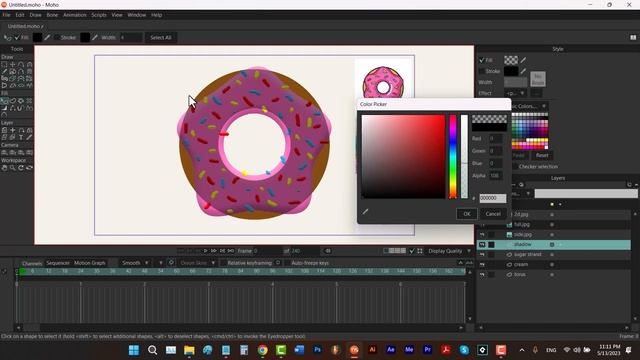Open the Onion Skins dropdown
640x360 pixels.
198,263
